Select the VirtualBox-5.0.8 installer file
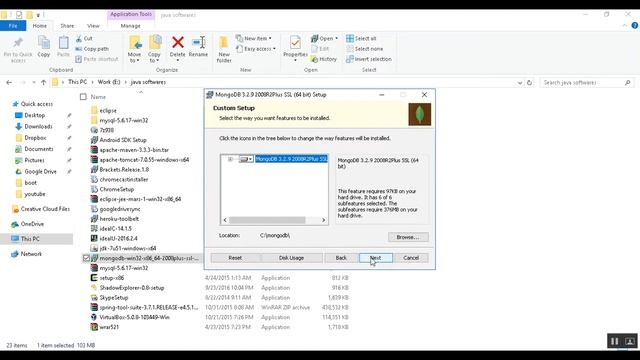 click(134, 317)
